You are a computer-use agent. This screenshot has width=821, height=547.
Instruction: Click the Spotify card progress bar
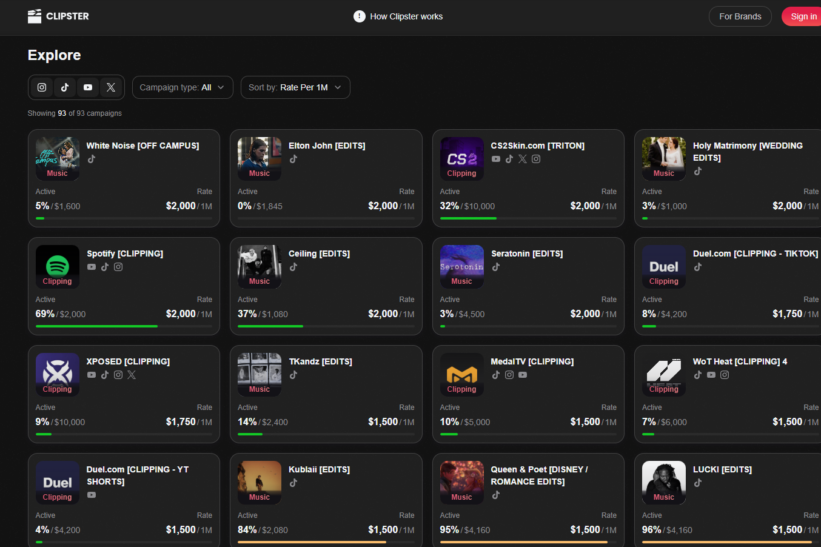124,326
